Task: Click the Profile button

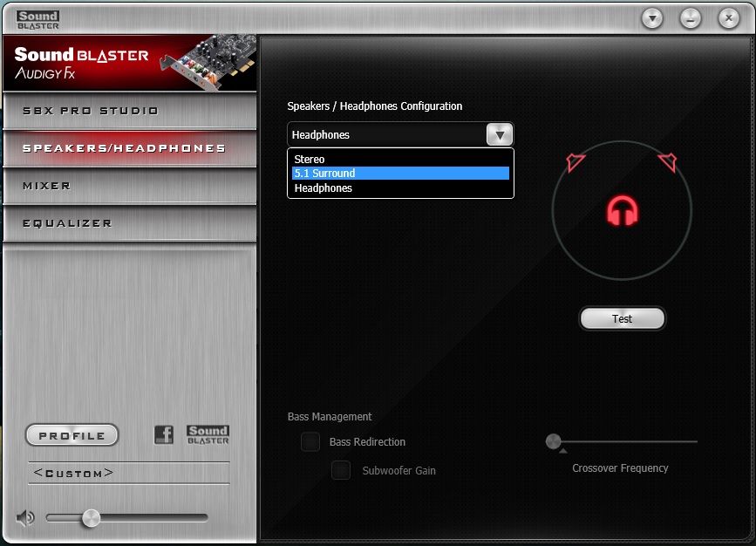Action: point(72,435)
